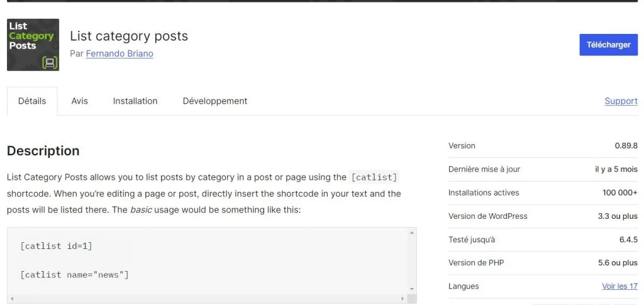The image size is (644, 305).
Task: Click the code box vertical scrollbar track
Action: click(412, 261)
